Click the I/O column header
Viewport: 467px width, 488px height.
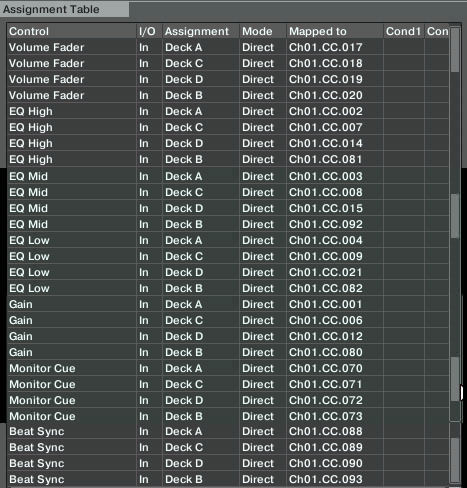coord(149,31)
